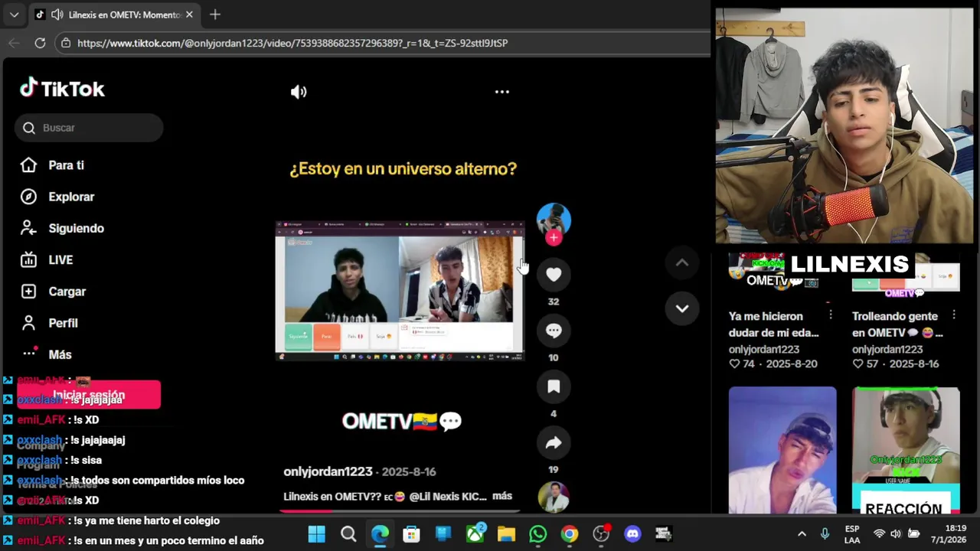Open the sleepy face recommended video thumbnail
This screenshot has height=551, width=980.
pyautogui.click(x=782, y=450)
